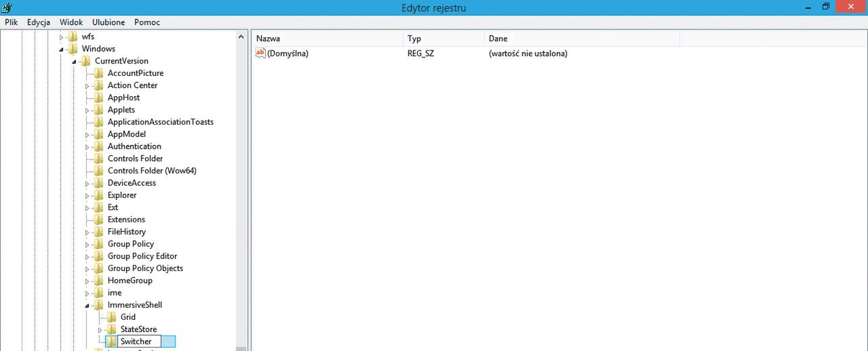Click the Action Center folder icon
The height and width of the screenshot is (351, 868).
[x=98, y=85]
